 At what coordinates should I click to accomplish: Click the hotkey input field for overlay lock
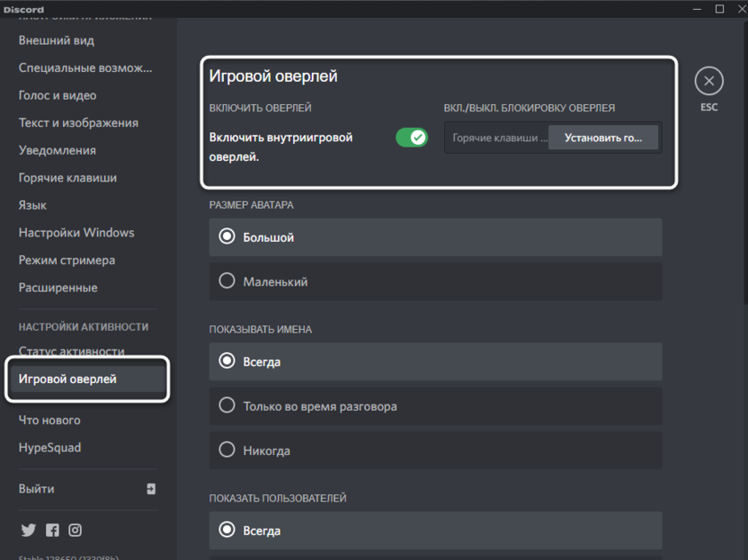tap(496, 138)
